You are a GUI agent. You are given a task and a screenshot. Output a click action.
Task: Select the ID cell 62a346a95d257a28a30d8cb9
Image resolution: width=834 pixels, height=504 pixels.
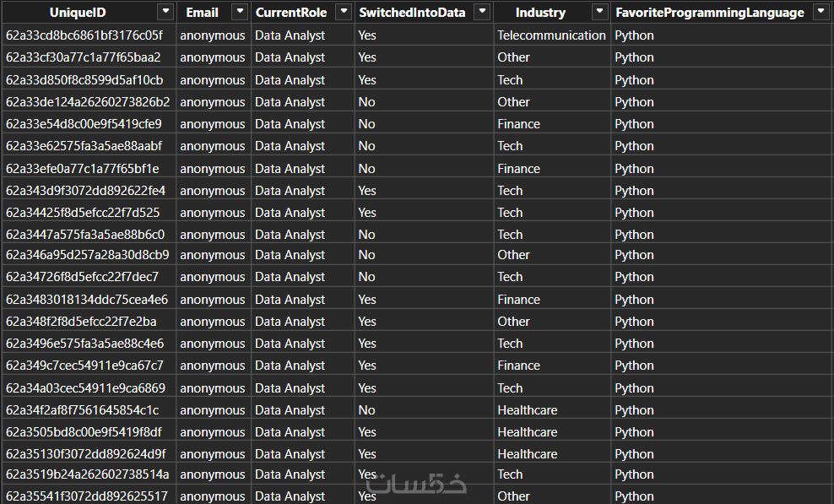point(87,255)
